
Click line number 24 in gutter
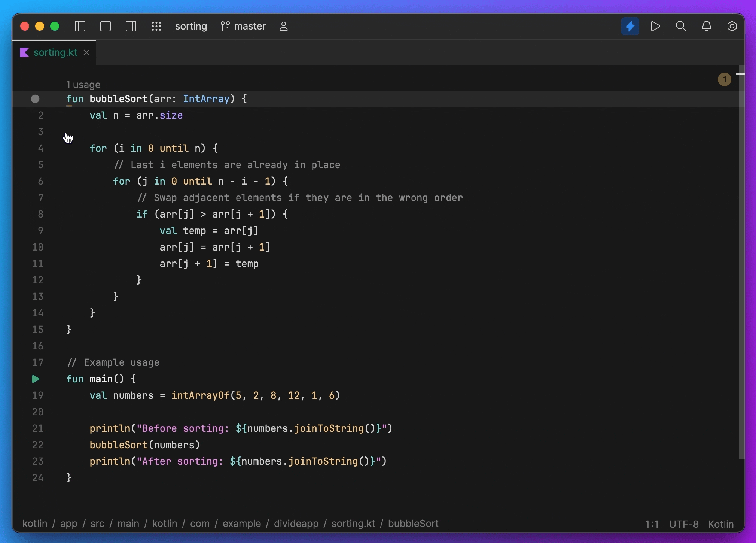coord(37,478)
